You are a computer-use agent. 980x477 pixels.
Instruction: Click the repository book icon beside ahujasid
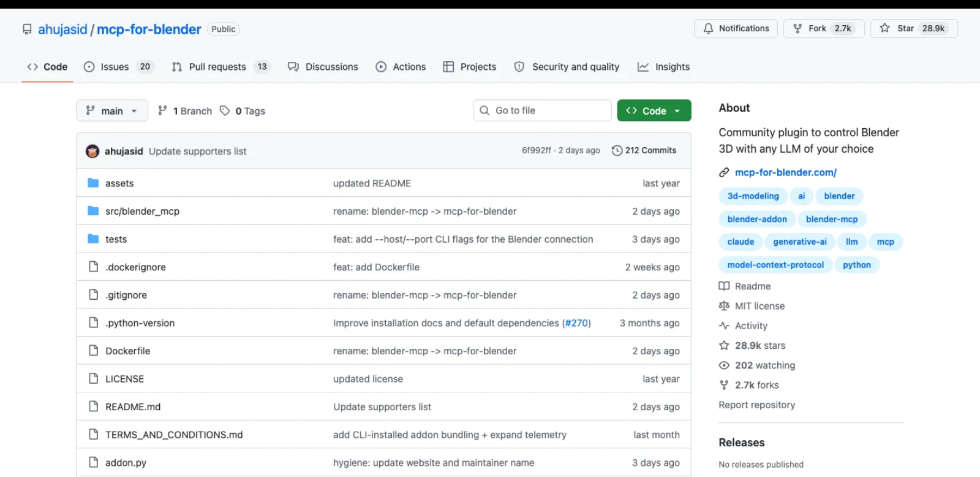coord(27,29)
